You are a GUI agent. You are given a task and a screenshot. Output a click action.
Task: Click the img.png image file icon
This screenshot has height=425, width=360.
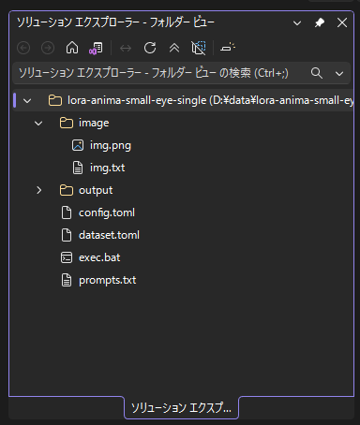pos(78,145)
